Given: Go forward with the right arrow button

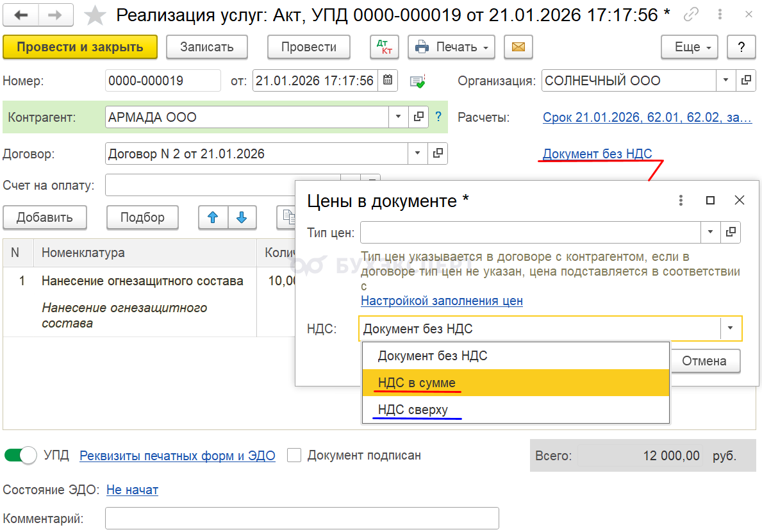Looking at the screenshot, I should (55, 15).
